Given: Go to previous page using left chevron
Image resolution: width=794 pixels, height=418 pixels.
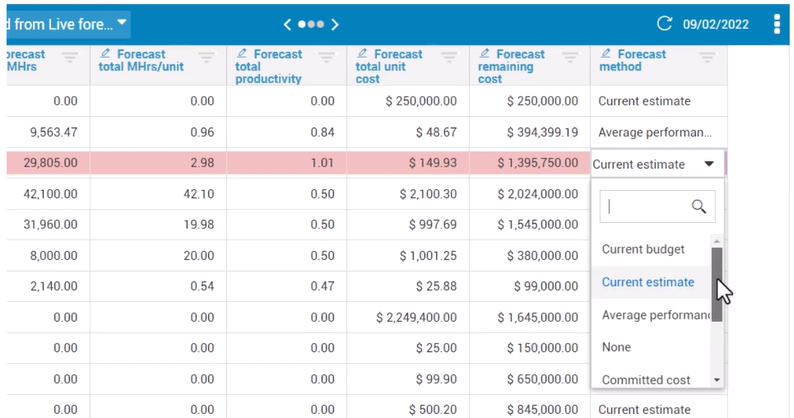Looking at the screenshot, I should pos(288,24).
